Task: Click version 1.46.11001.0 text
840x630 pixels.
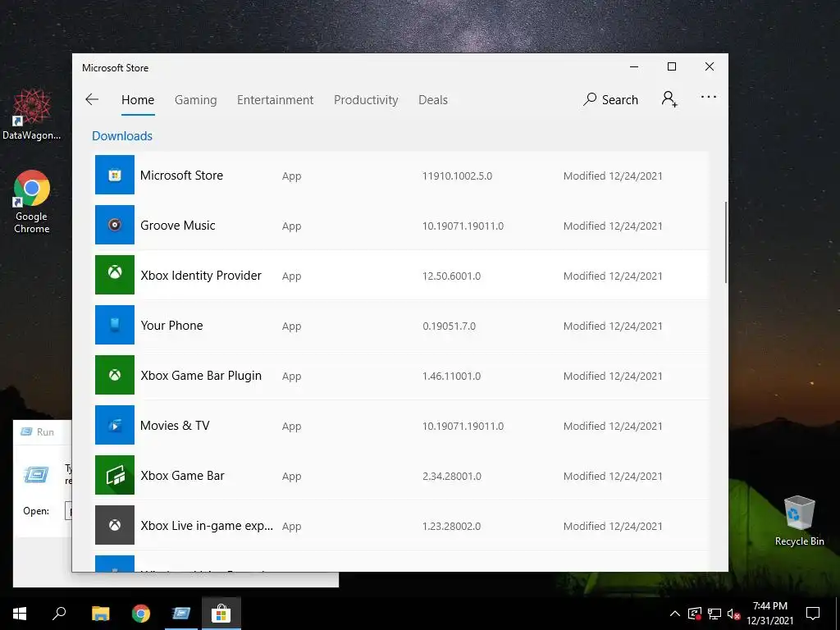Action: pos(452,377)
